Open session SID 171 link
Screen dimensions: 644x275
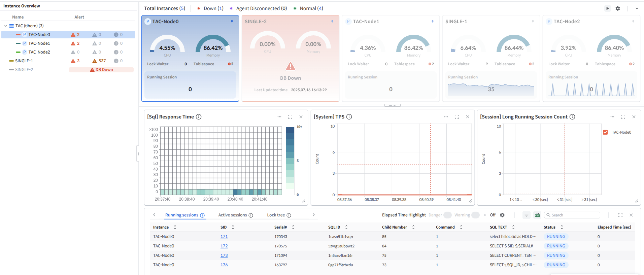point(224,237)
